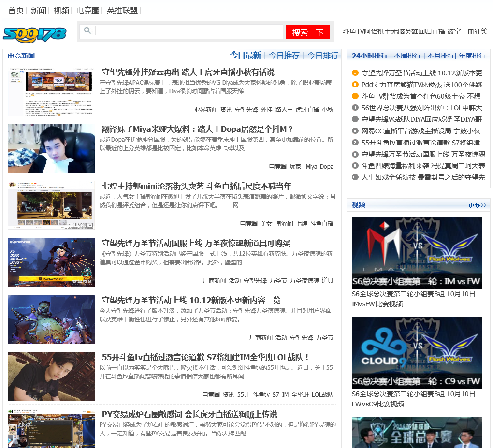Viewport: 493px width, 448px height.
Task: Select the 本月排行 ranking tab
Action: click(x=440, y=56)
